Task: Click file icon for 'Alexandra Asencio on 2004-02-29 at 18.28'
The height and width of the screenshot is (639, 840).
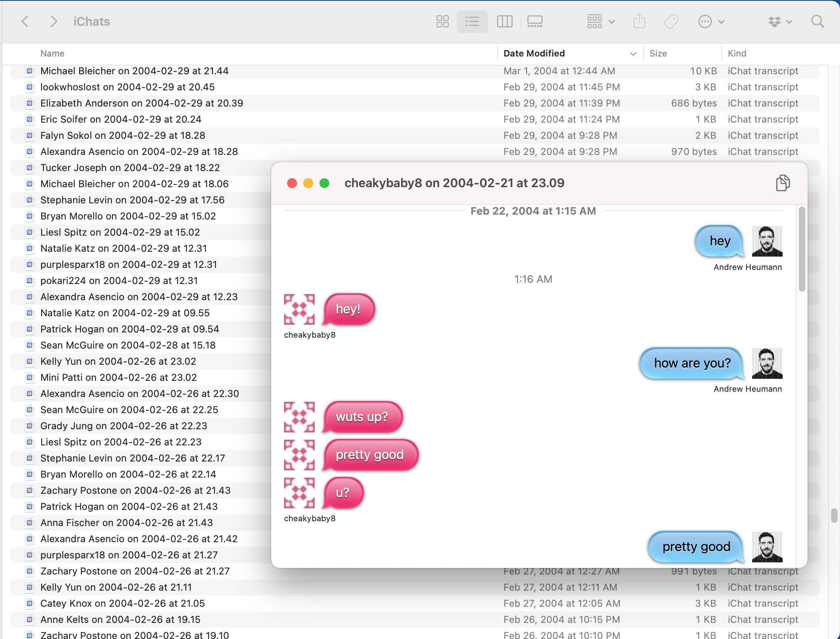Action: pos(29,152)
